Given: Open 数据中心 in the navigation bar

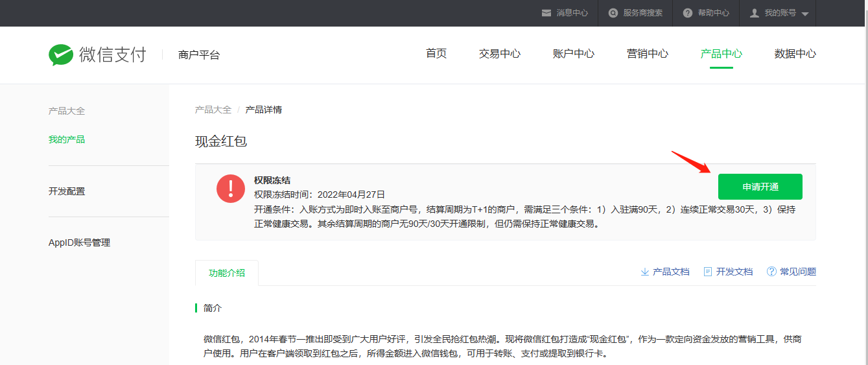Looking at the screenshot, I should click(x=795, y=54).
